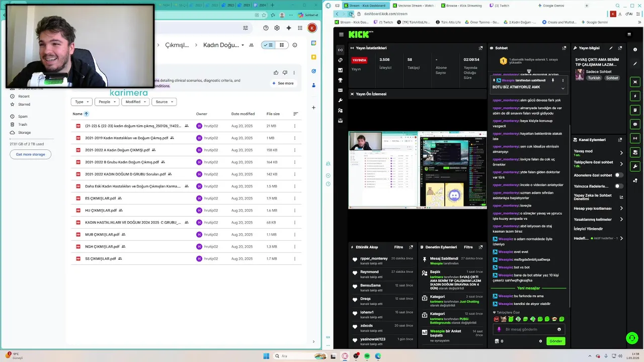Click the Gönder send button
This screenshot has width=644, height=362.
pyautogui.click(x=555, y=341)
